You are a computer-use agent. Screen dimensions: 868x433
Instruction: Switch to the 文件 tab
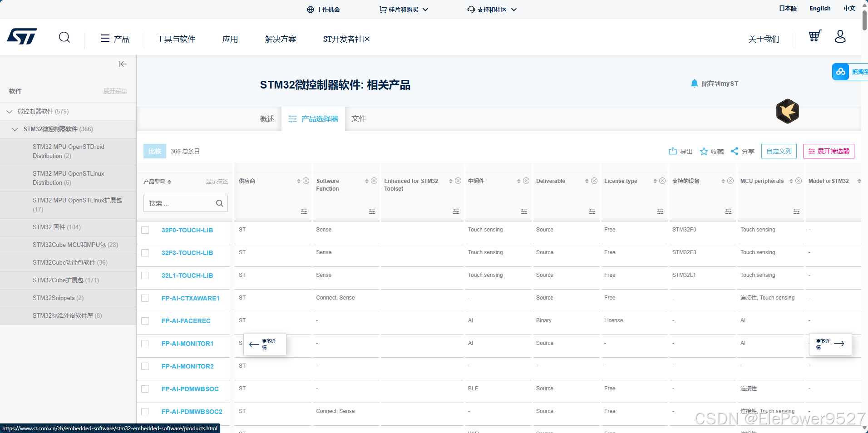359,118
